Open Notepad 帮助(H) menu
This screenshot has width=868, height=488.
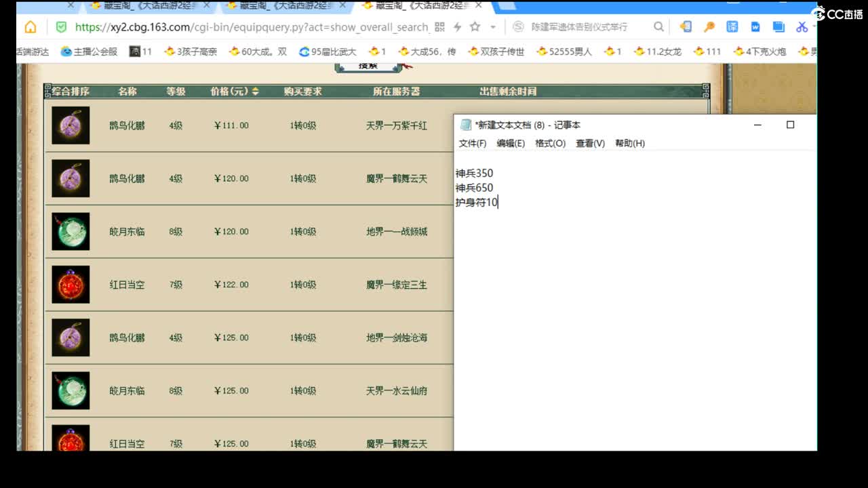point(630,144)
